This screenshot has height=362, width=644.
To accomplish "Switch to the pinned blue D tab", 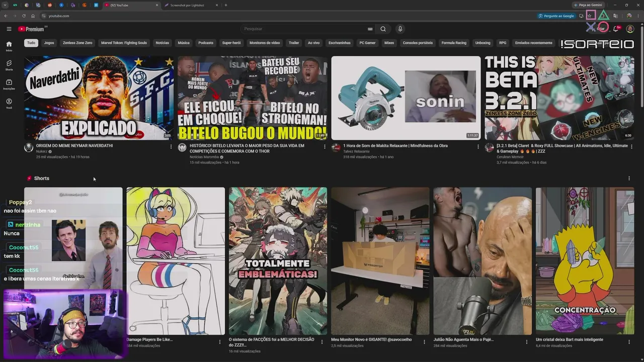I will (x=96, y=5).
